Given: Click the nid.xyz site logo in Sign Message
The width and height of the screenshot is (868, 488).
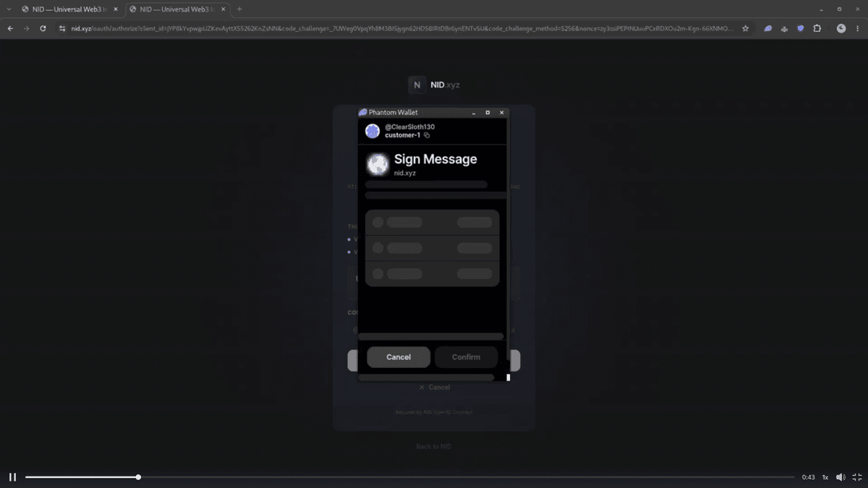Looking at the screenshot, I should pos(378,164).
